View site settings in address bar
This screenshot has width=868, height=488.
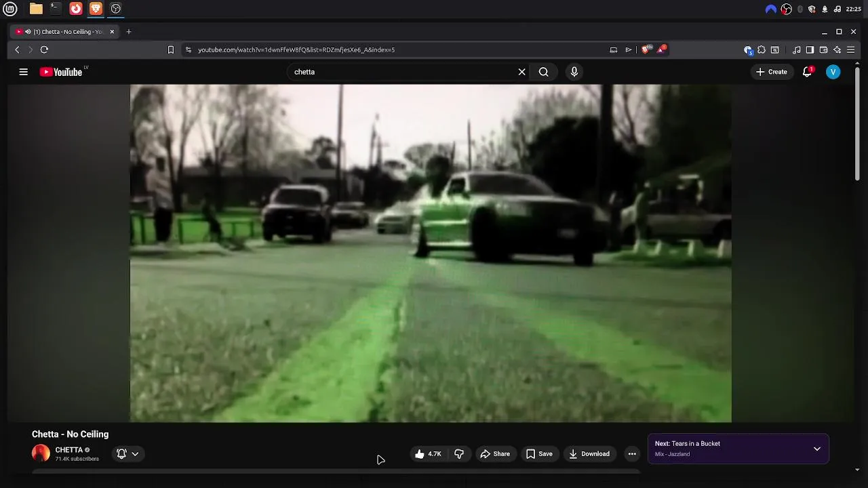coord(189,49)
